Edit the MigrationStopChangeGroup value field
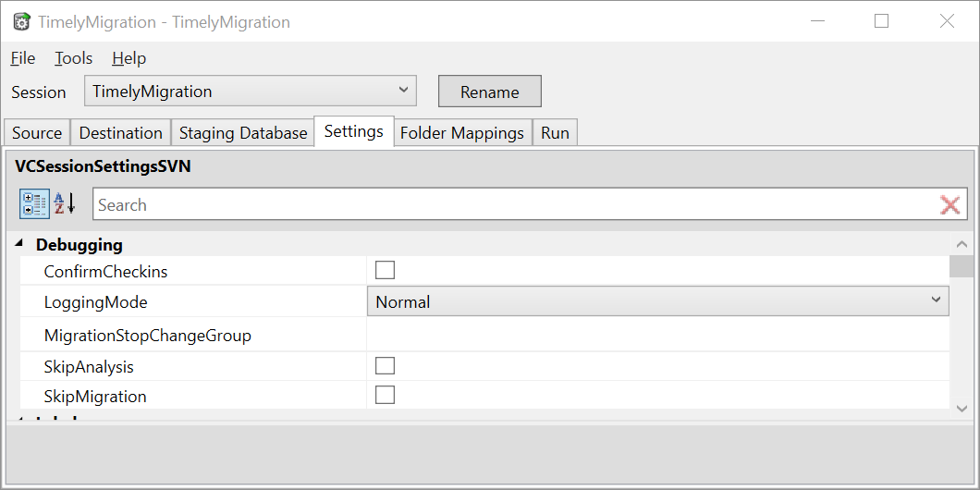The image size is (980, 490). (657, 335)
